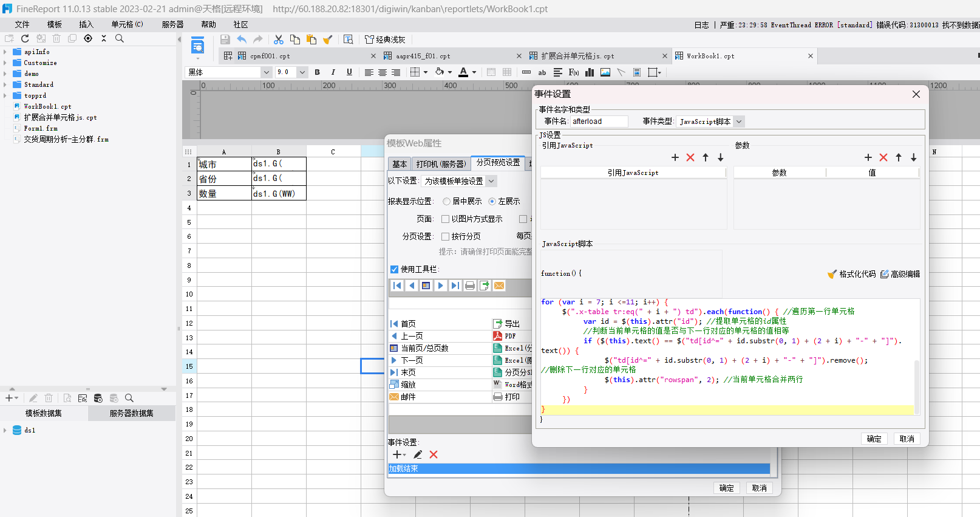Viewport: 980px width, 517px height.
Task: Expand the apiInfo folder
Action: (x=5, y=52)
